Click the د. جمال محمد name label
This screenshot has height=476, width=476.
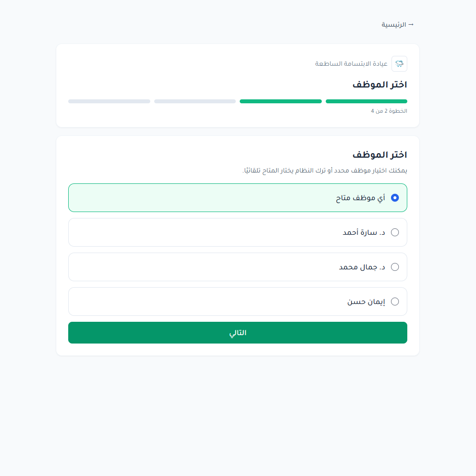tap(362, 267)
